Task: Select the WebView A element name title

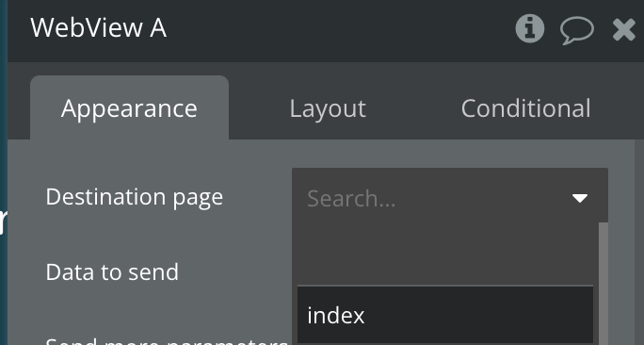Action: pos(98,28)
